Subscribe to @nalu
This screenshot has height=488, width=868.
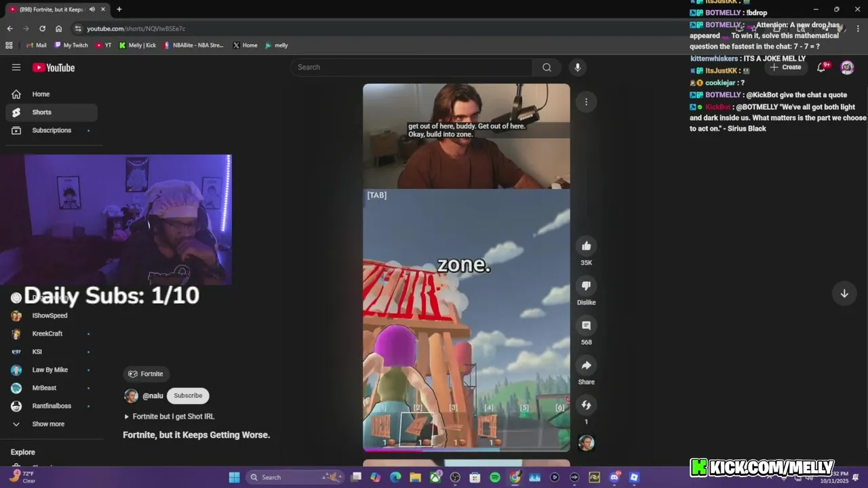click(x=188, y=396)
